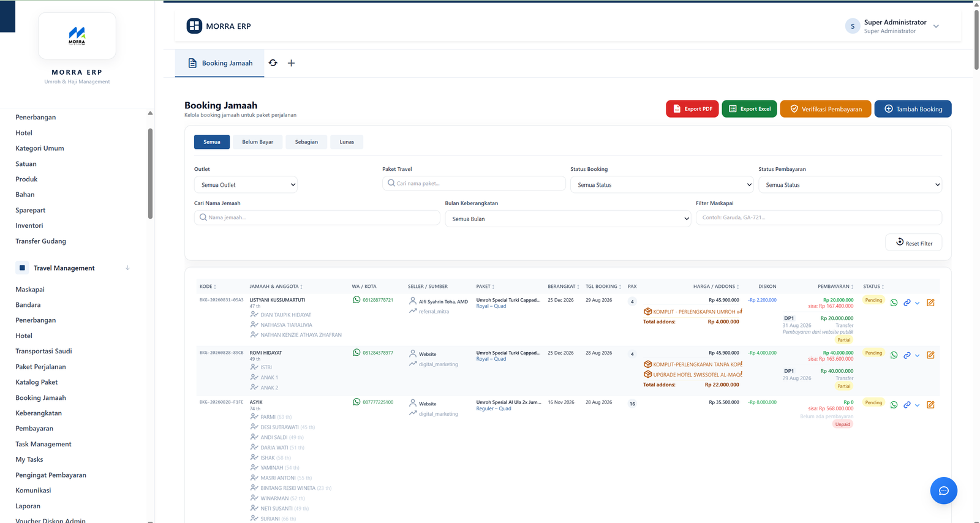
Task: Click the Filter Maskapai input field
Action: click(819, 217)
